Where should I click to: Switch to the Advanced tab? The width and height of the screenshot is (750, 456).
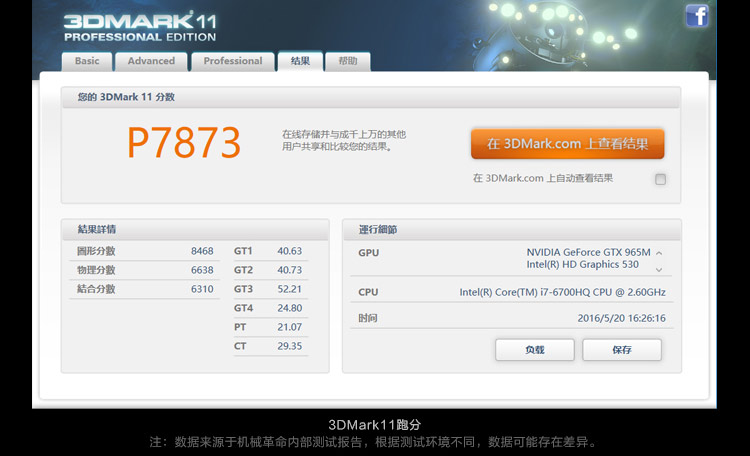(x=151, y=61)
